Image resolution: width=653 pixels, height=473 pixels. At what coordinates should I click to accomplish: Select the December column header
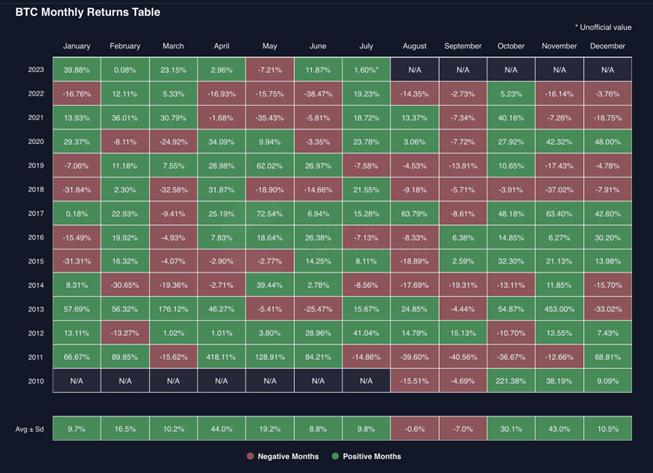[608, 46]
